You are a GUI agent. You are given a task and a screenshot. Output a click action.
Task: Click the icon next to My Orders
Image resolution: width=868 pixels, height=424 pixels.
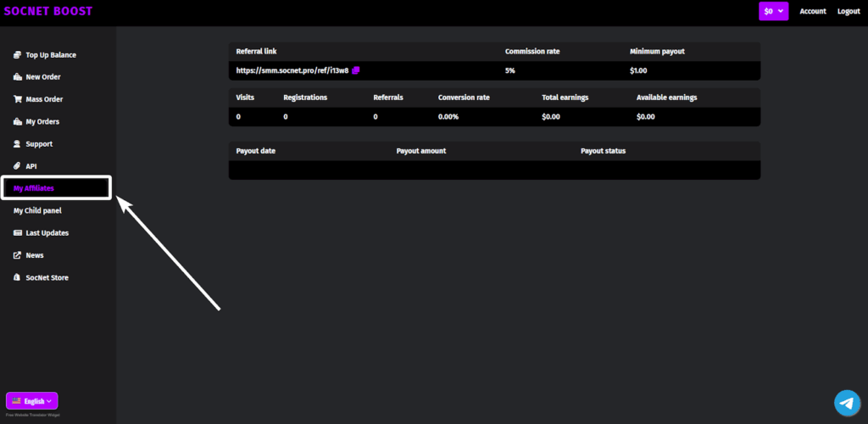click(x=18, y=122)
